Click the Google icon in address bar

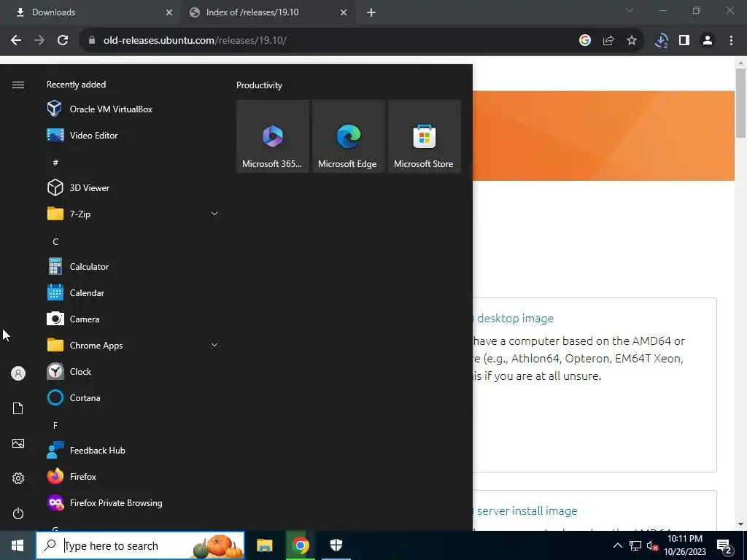pyautogui.click(x=585, y=41)
